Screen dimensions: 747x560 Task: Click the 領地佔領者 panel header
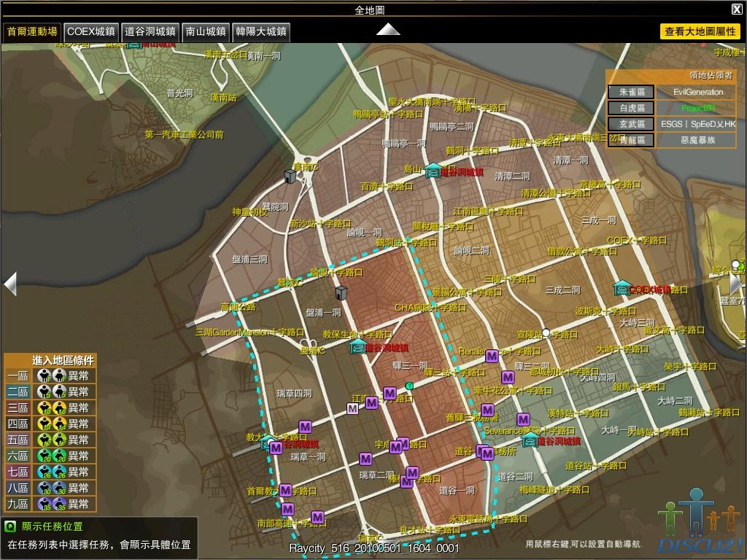tap(711, 75)
